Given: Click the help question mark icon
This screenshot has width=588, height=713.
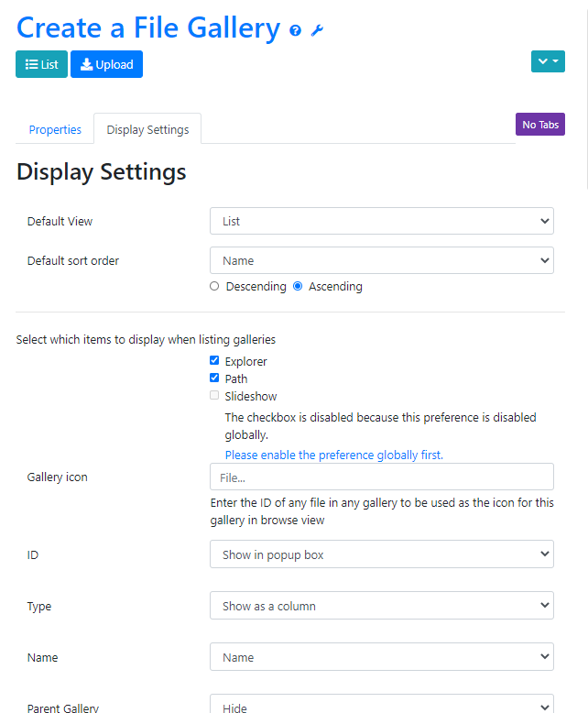Looking at the screenshot, I should click(x=295, y=30).
